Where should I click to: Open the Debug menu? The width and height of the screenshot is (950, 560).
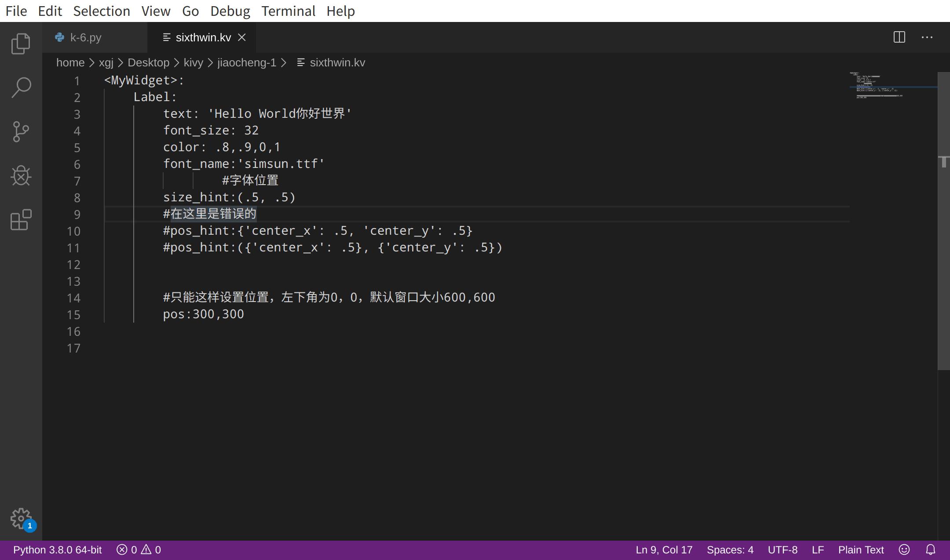pyautogui.click(x=230, y=11)
